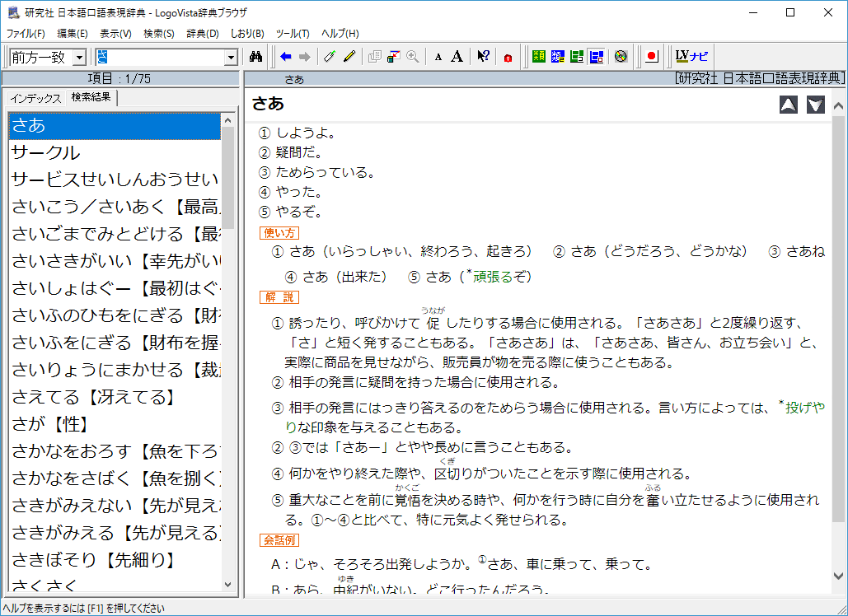Select the さいしょはぐー list entry

[115, 288]
